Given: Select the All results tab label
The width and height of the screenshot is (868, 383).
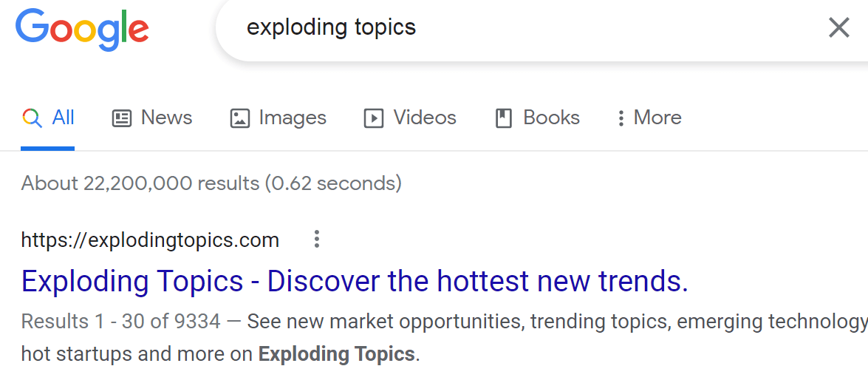Looking at the screenshot, I should click(x=63, y=118).
